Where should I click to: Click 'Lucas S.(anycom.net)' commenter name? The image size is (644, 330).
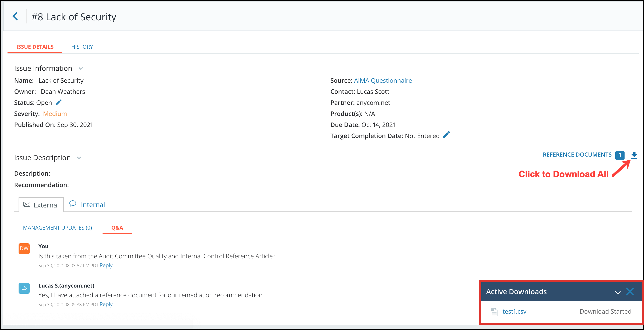(x=66, y=286)
